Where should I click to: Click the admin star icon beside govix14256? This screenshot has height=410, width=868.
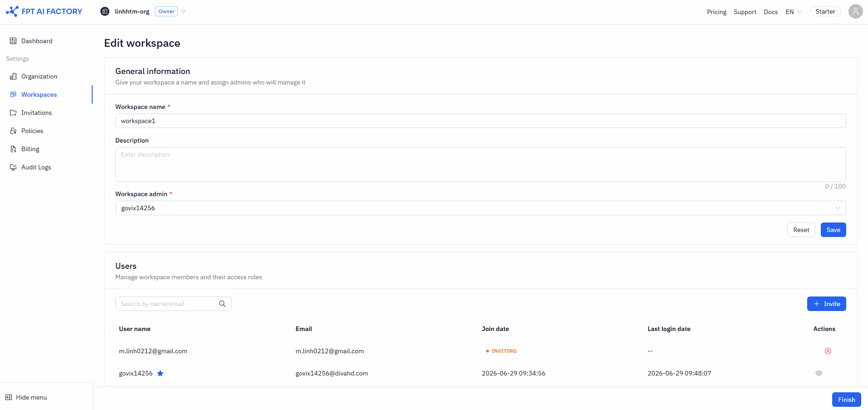160,373
